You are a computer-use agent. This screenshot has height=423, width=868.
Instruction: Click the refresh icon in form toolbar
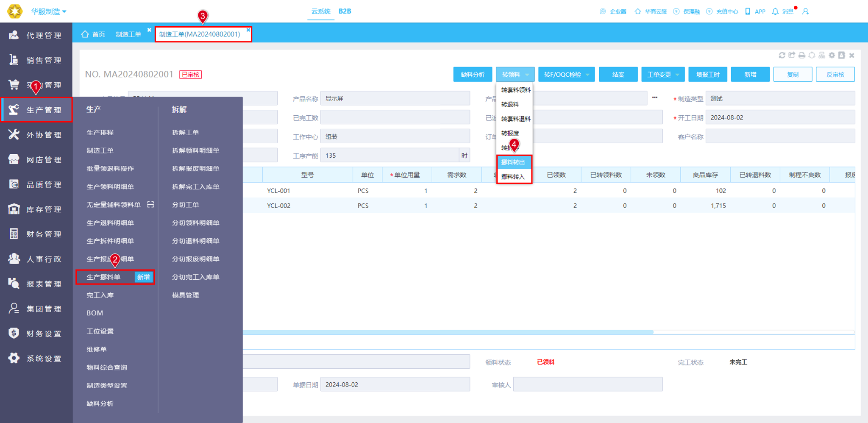[782, 55]
